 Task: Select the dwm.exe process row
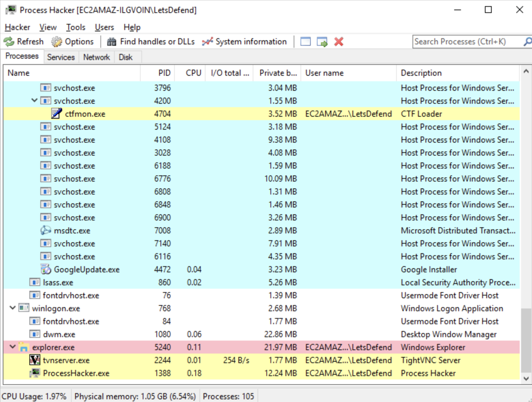click(262, 334)
